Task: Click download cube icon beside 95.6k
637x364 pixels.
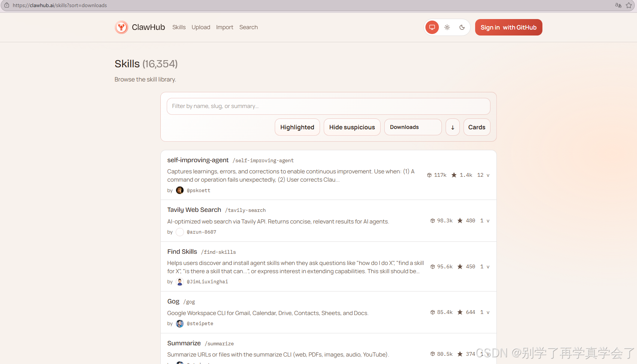Action: tap(433, 266)
